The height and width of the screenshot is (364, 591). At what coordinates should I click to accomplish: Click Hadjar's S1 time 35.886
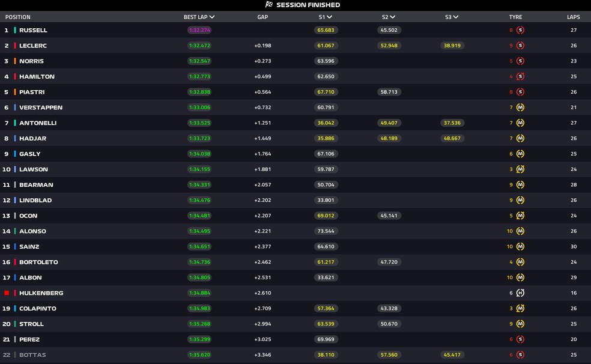point(326,138)
